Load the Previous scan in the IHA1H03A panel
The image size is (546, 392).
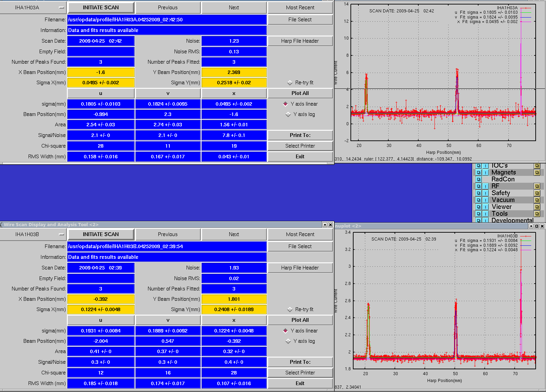click(168, 8)
